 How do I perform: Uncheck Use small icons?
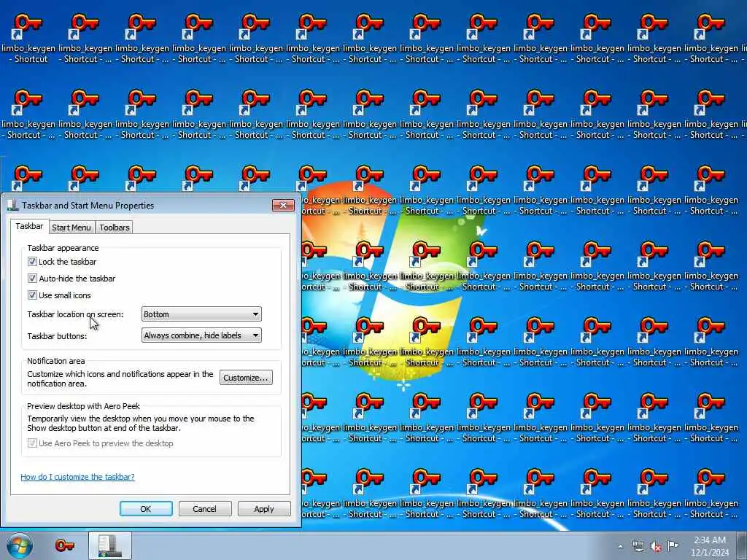click(32, 295)
